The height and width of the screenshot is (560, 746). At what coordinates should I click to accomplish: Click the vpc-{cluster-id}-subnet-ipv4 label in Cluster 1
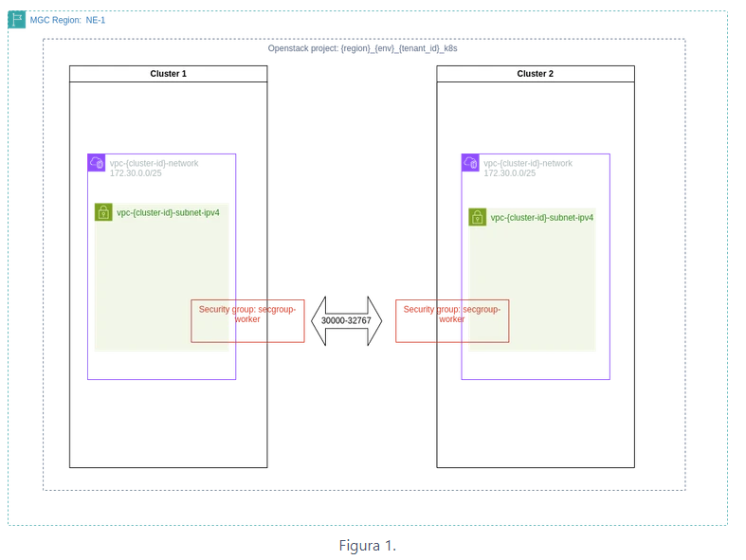click(168, 212)
